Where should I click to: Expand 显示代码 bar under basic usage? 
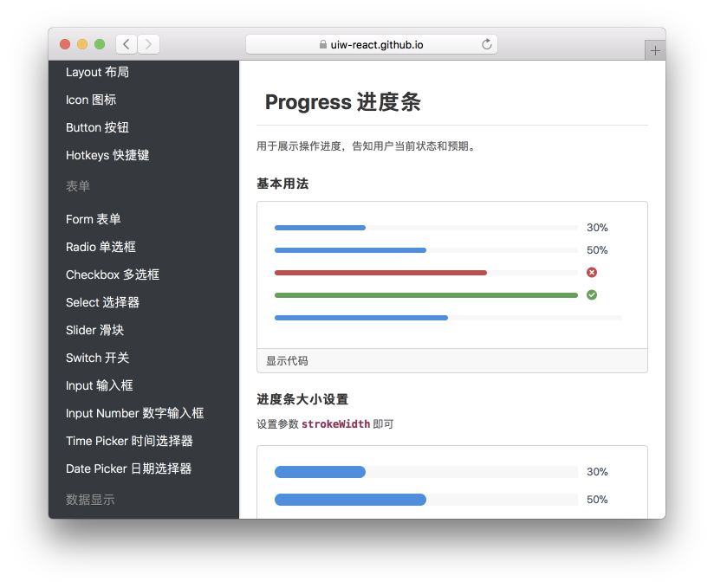click(x=452, y=361)
